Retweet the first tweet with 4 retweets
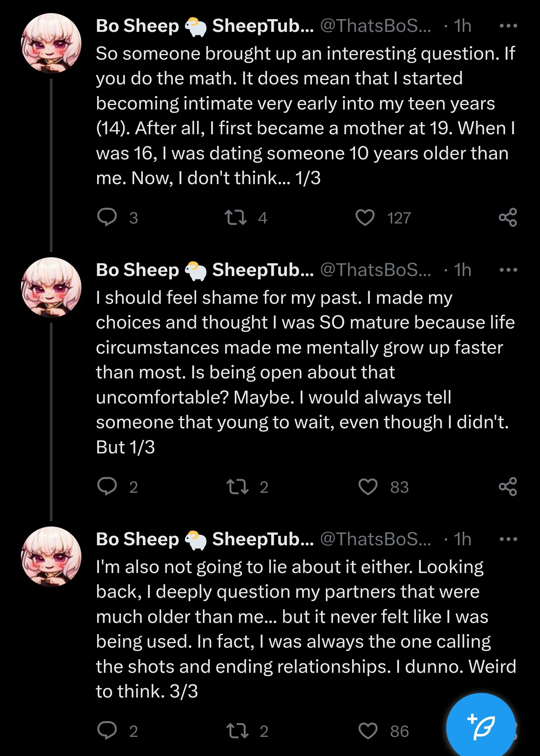Image resolution: width=540 pixels, height=756 pixels. pos(235,217)
